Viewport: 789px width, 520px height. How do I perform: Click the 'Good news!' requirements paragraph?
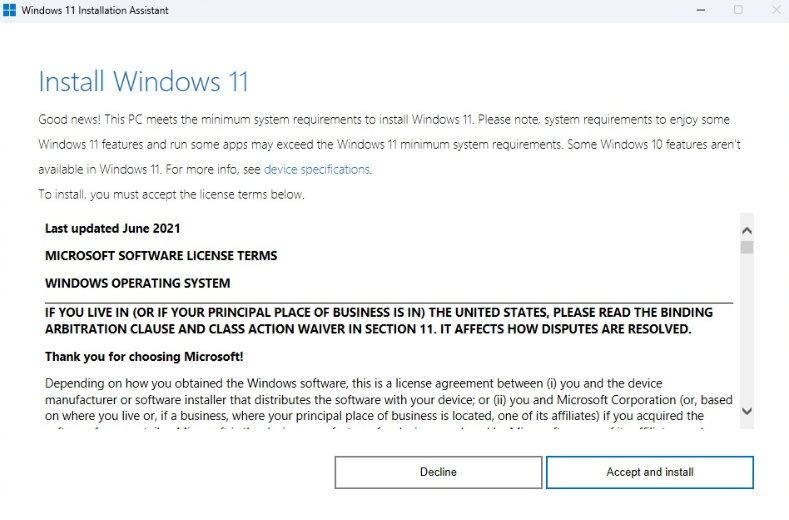pyautogui.click(x=389, y=144)
